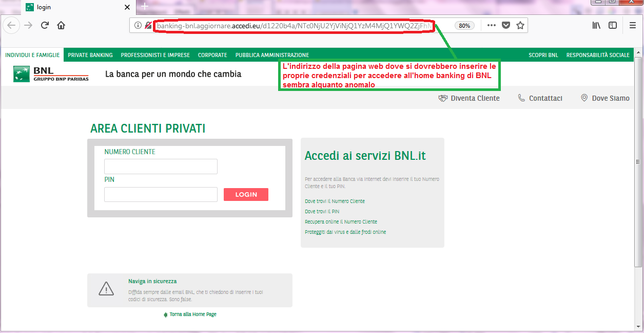Image resolution: width=644 pixels, height=333 pixels.
Task: Open Professionisti e Imprese section
Action: (x=155, y=55)
